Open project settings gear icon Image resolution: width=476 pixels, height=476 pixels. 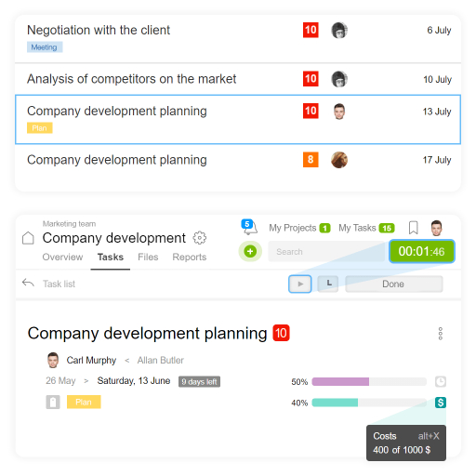tap(199, 238)
